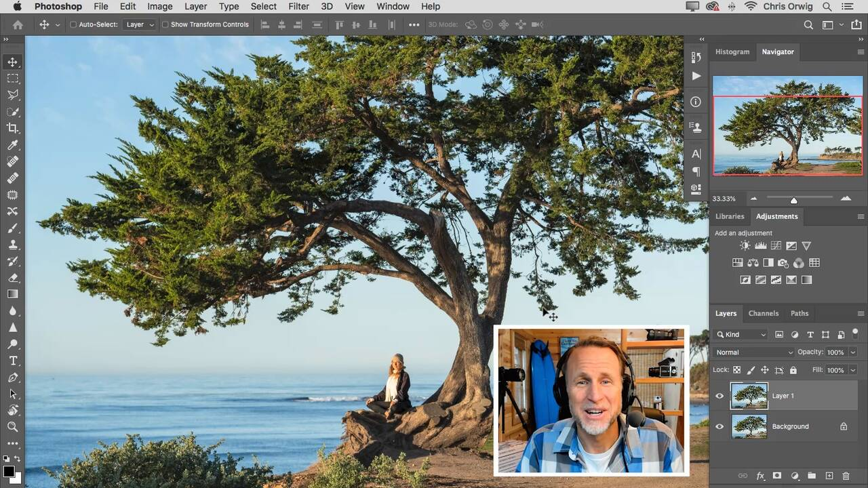Select the Horizontal Type tool
This screenshot has width=868, height=488.
click(x=12, y=361)
